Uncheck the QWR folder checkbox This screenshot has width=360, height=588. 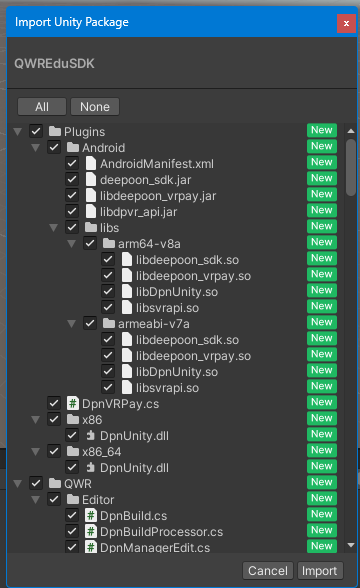point(36,483)
